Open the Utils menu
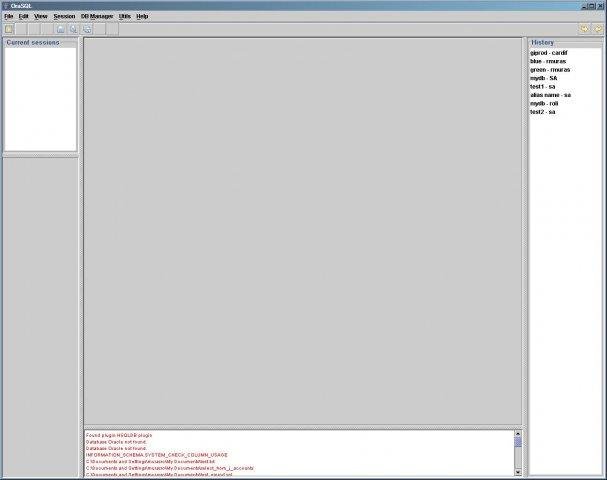 coord(125,16)
